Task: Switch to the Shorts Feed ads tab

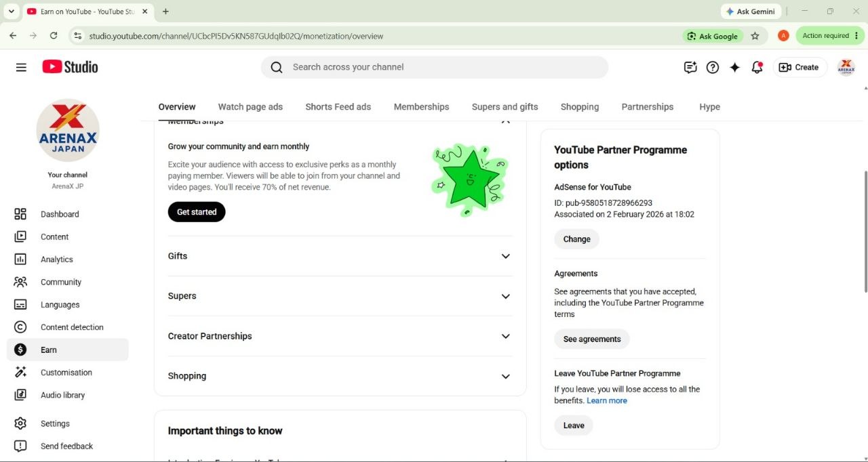Action: 338,107
